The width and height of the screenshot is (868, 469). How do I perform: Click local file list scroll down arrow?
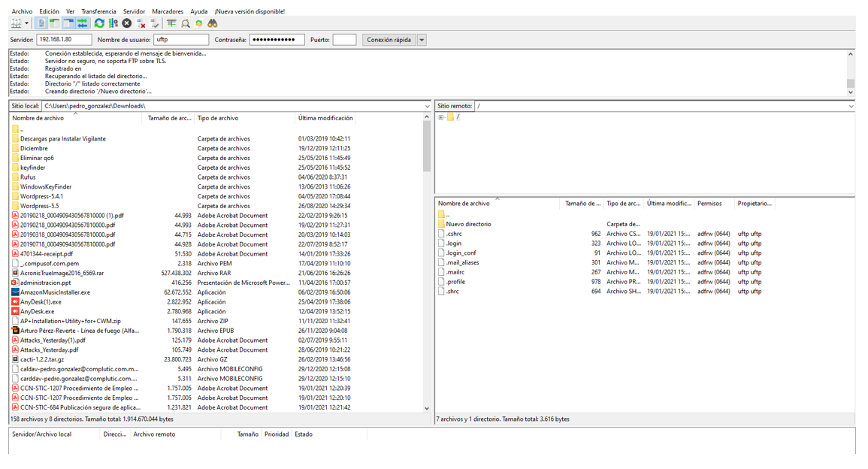click(x=426, y=408)
